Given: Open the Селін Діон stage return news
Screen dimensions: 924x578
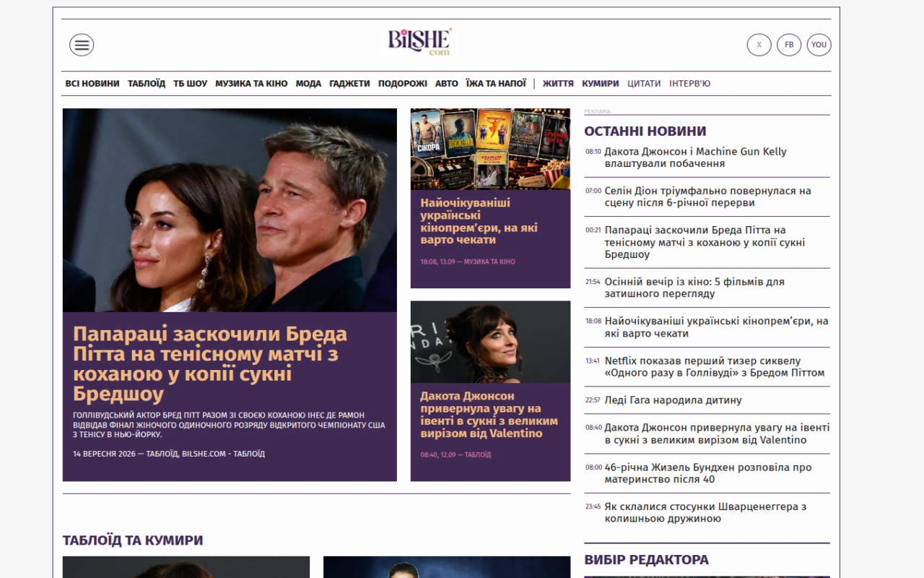Looking at the screenshot, I should (707, 197).
